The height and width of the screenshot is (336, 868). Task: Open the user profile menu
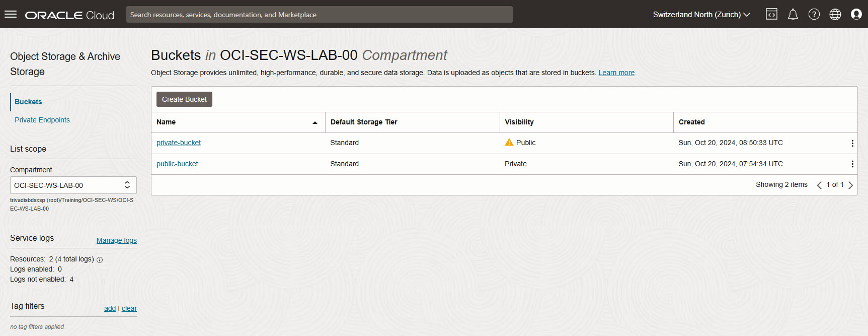(856, 14)
